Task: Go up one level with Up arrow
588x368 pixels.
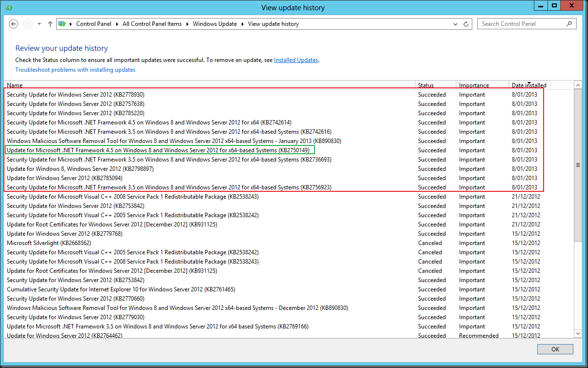Action: [x=50, y=24]
